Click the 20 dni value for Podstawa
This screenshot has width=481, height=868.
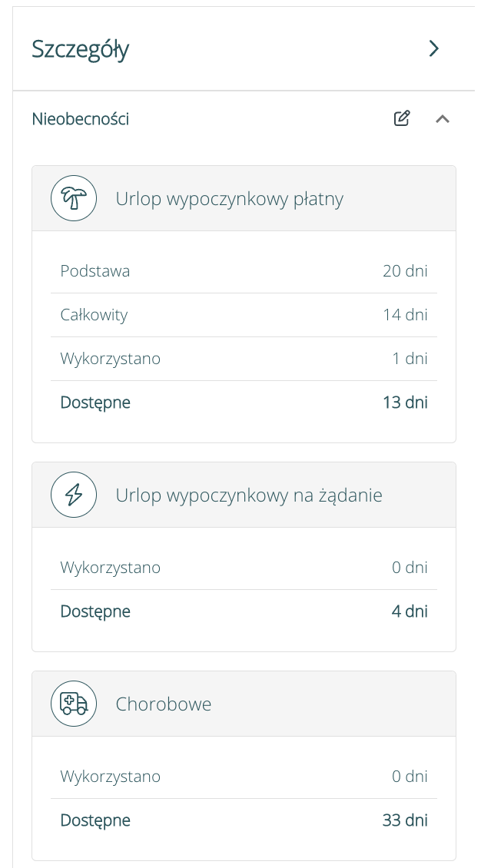point(405,270)
